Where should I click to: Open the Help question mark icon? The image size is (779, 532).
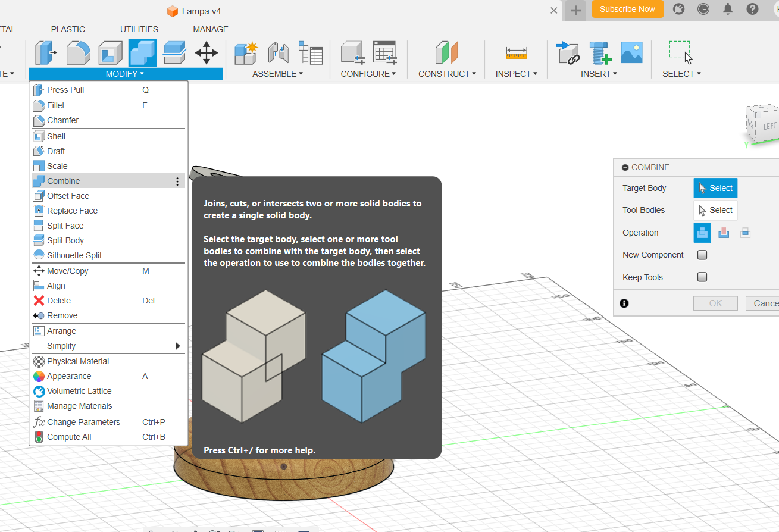[x=752, y=9]
